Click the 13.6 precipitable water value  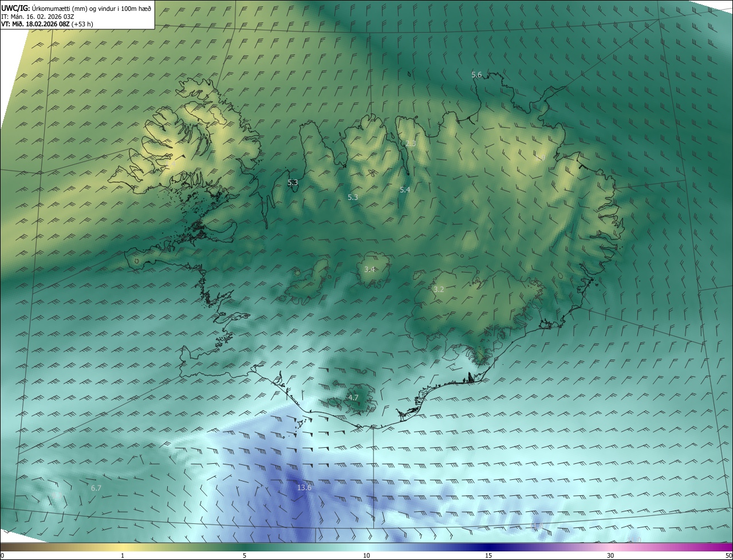coord(304,488)
